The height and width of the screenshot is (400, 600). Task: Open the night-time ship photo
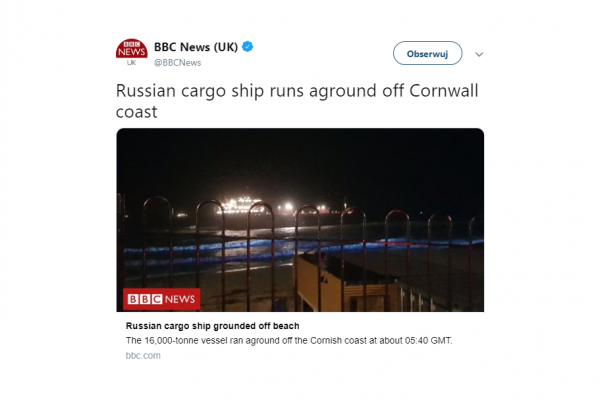point(300,220)
